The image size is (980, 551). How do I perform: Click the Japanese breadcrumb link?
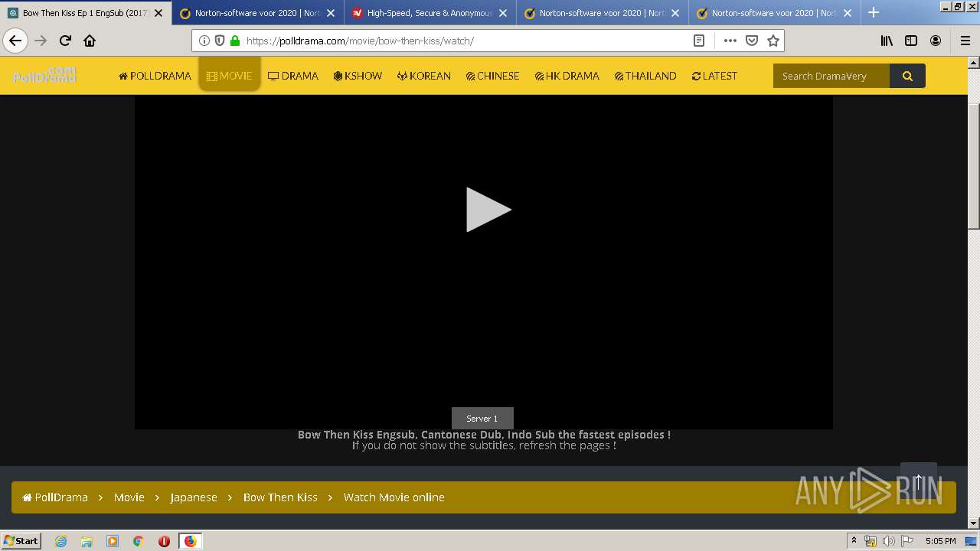194,497
